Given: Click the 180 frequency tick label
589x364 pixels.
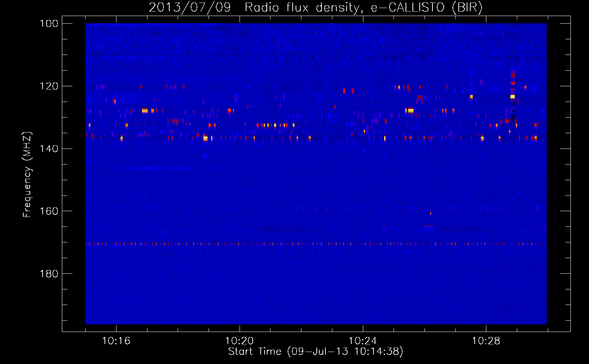Looking at the screenshot, I should pos(49,273).
